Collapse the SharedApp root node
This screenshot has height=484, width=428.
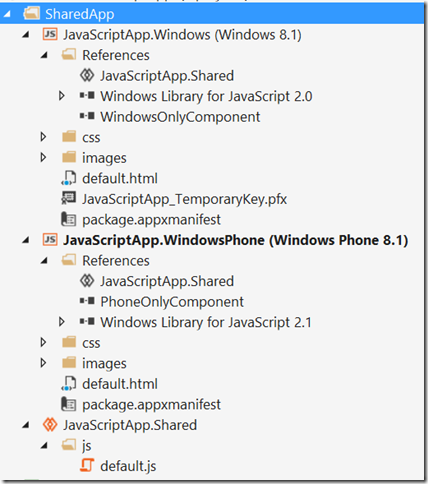7,14
